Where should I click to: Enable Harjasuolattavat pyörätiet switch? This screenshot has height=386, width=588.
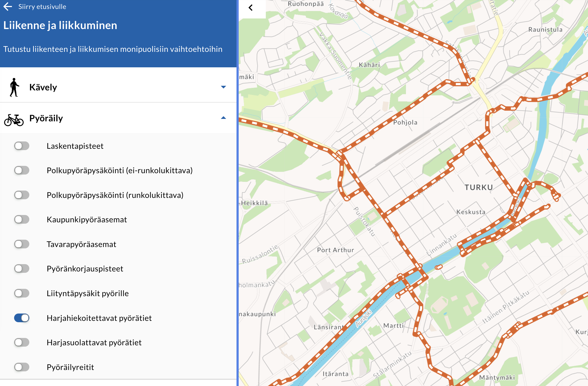tap(22, 342)
